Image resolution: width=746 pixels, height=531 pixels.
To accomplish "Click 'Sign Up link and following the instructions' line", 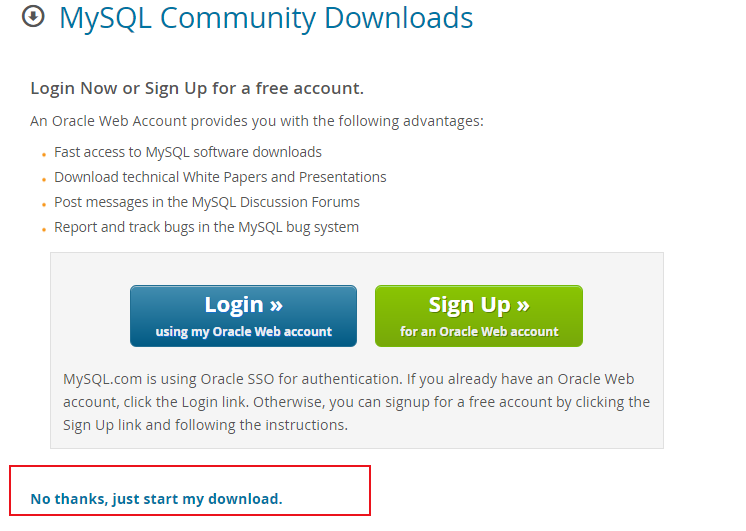I will coord(205,424).
